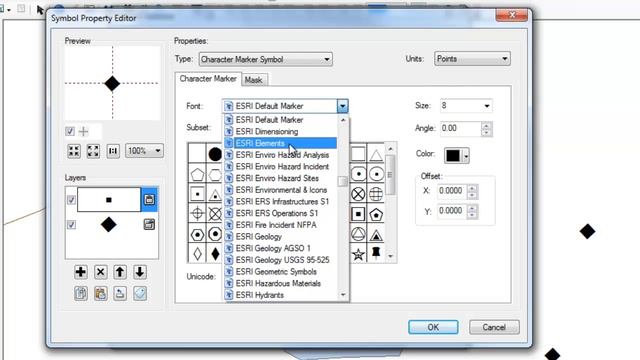This screenshot has width=640, height=360.
Task: Collapse the Font dropdown arrow
Action: pos(342,106)
